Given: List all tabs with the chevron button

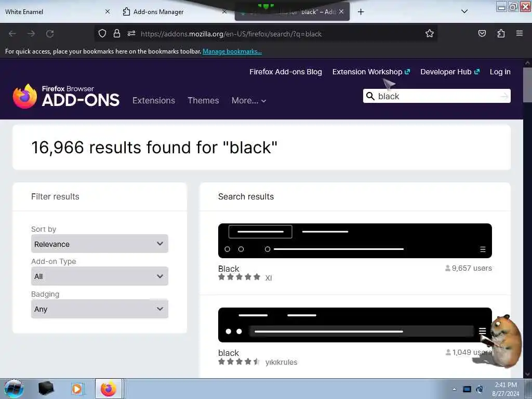Looking at the screenshot, I should 464,11.
